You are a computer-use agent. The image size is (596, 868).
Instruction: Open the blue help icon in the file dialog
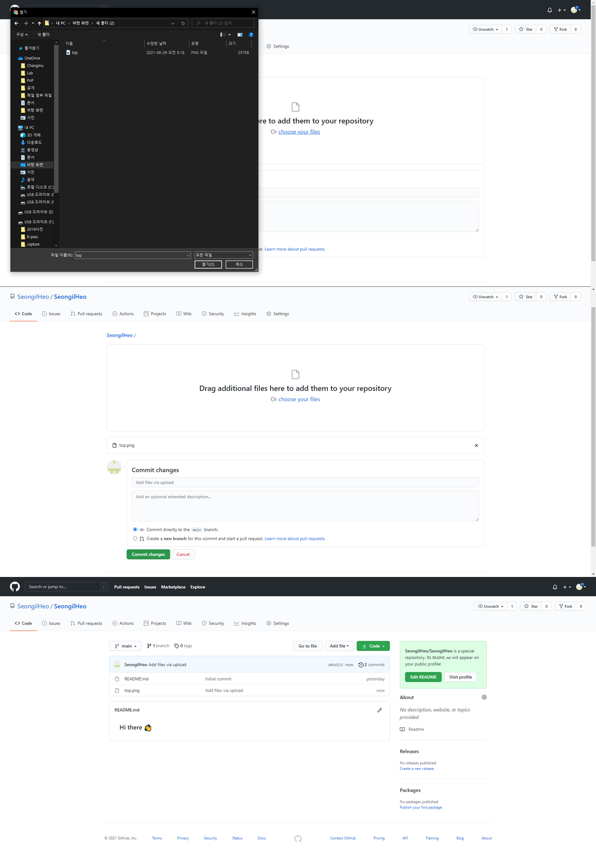251,35
